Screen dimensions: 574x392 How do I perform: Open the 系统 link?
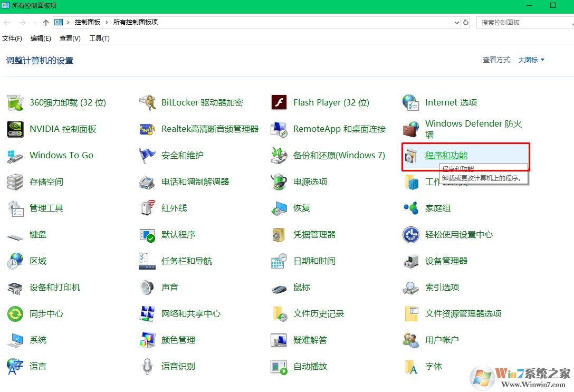click(x=38, y=340)
